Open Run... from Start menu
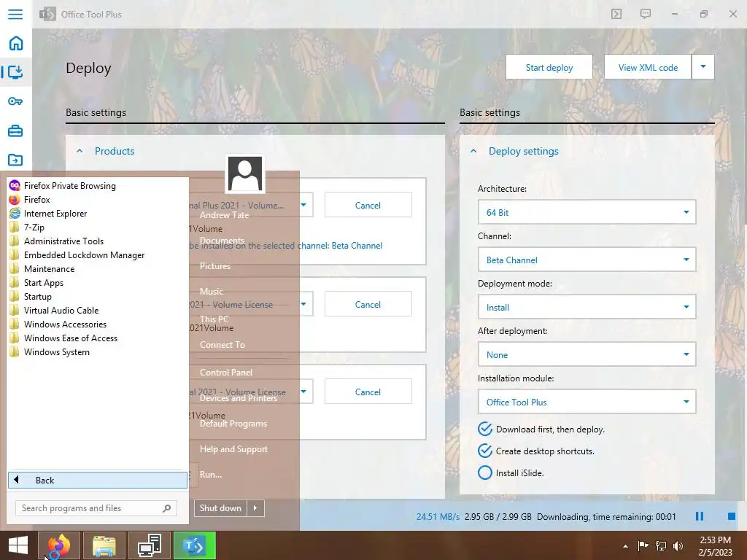Viewport: 747px width, 560px height. pos(211,474)
